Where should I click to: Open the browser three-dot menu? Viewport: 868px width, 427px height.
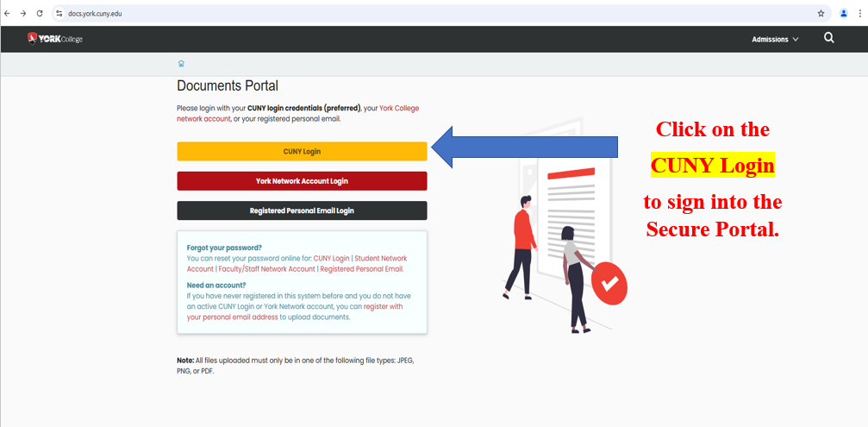click(x=859, y=13)
